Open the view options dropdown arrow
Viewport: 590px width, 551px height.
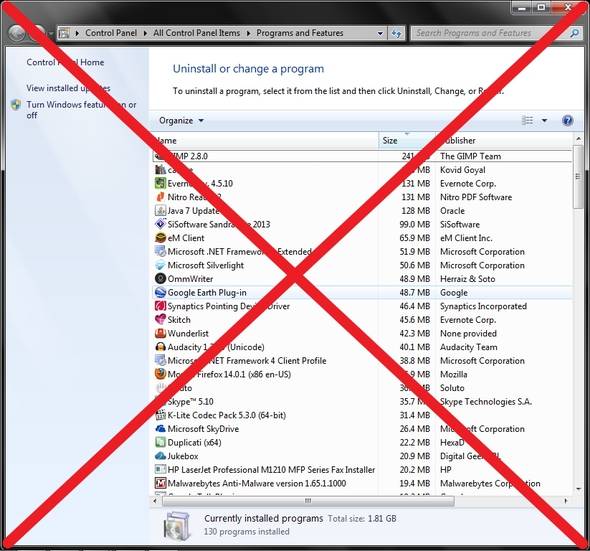pos(544,121)
